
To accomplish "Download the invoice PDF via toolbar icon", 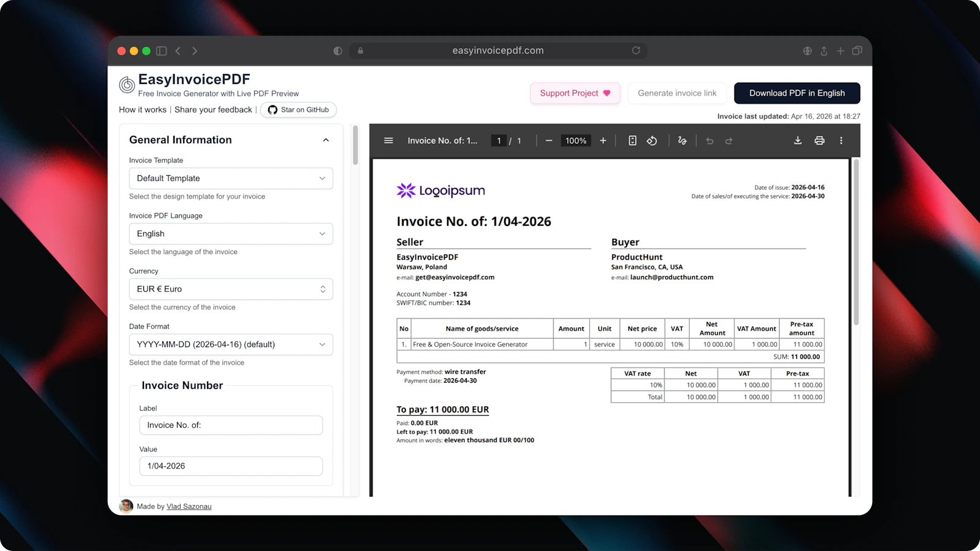I will 797,140.
